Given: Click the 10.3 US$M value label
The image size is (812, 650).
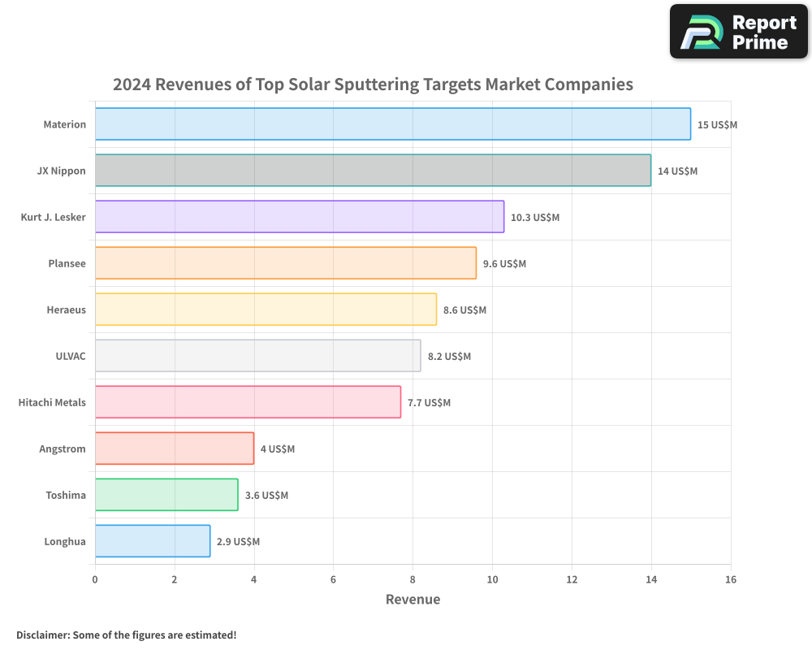Looking at the screenshot, I should point(535,218).
